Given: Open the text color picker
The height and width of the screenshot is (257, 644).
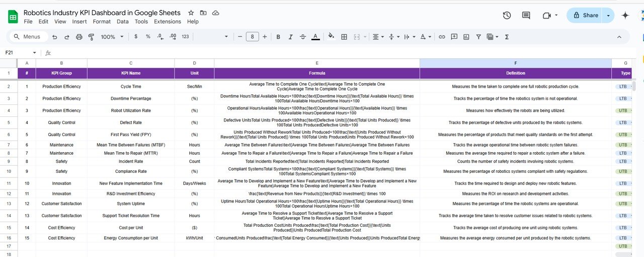Looking at the screenshot, I should tap(315, 37).
